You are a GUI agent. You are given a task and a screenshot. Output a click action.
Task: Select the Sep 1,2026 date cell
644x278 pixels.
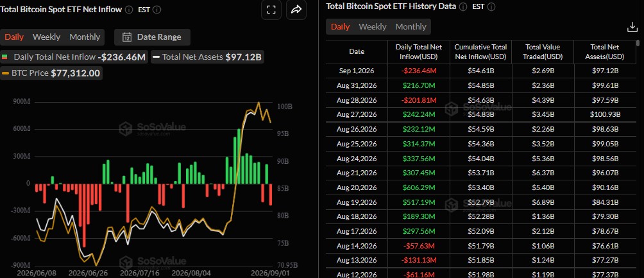pyautogui.click(x=357, y=71)
